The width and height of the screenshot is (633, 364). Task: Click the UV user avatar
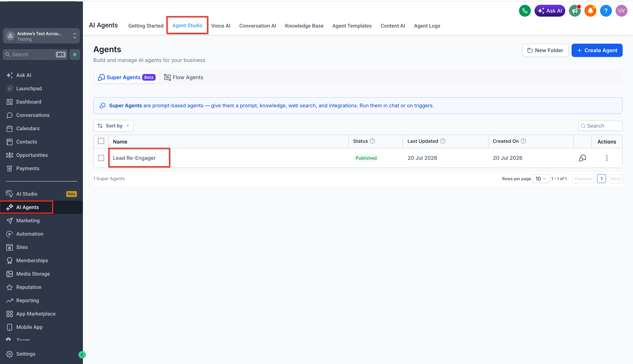621,11
